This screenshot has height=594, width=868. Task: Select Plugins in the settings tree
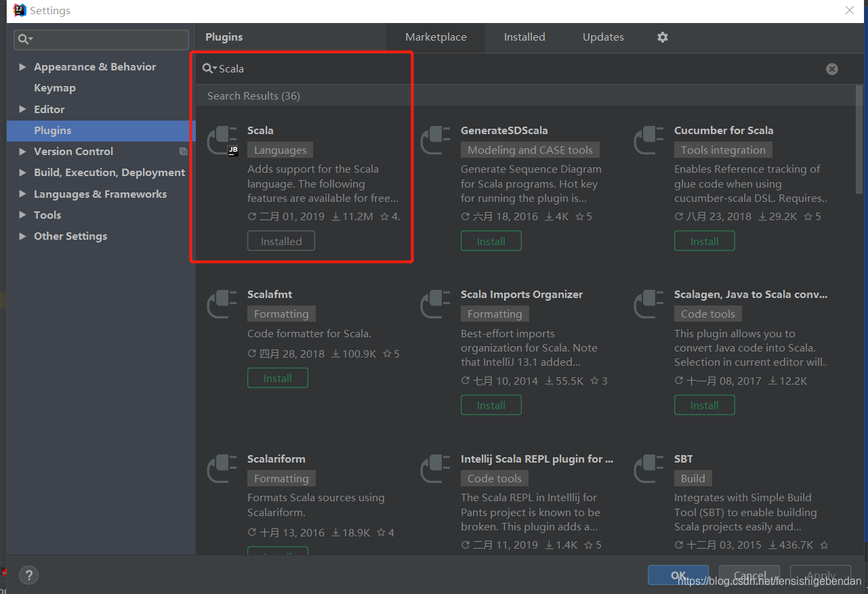101,131
